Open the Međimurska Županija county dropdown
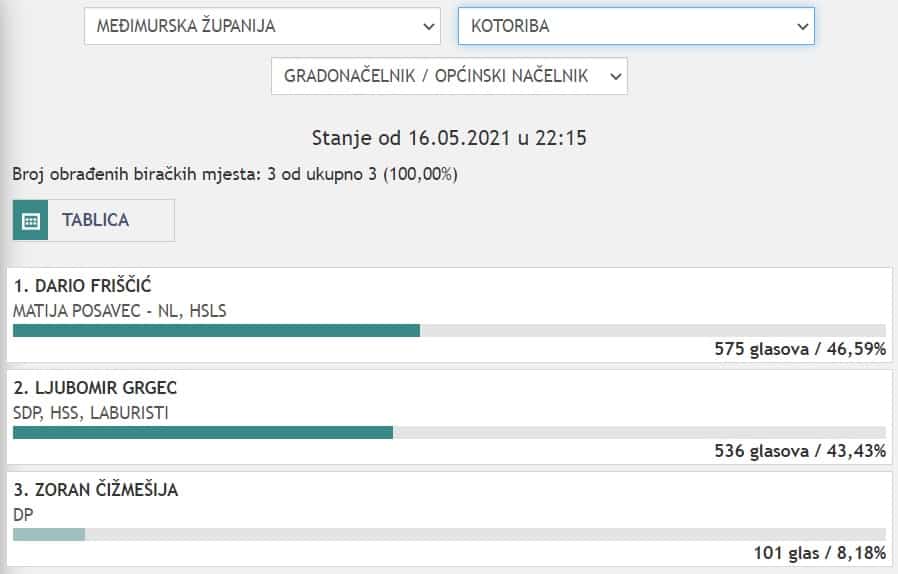Screen dimensions: 898x574 tap(261, 27)
